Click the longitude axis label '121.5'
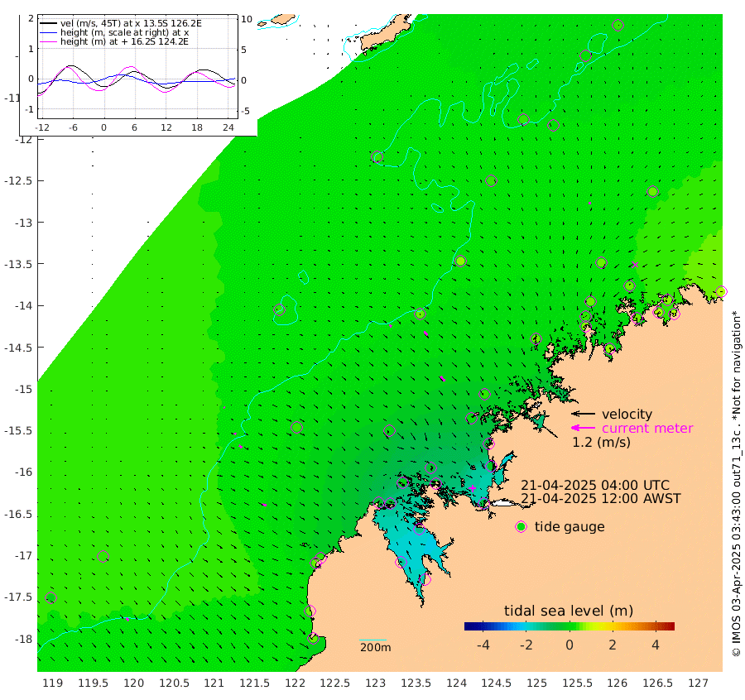 tap(255, 683)
